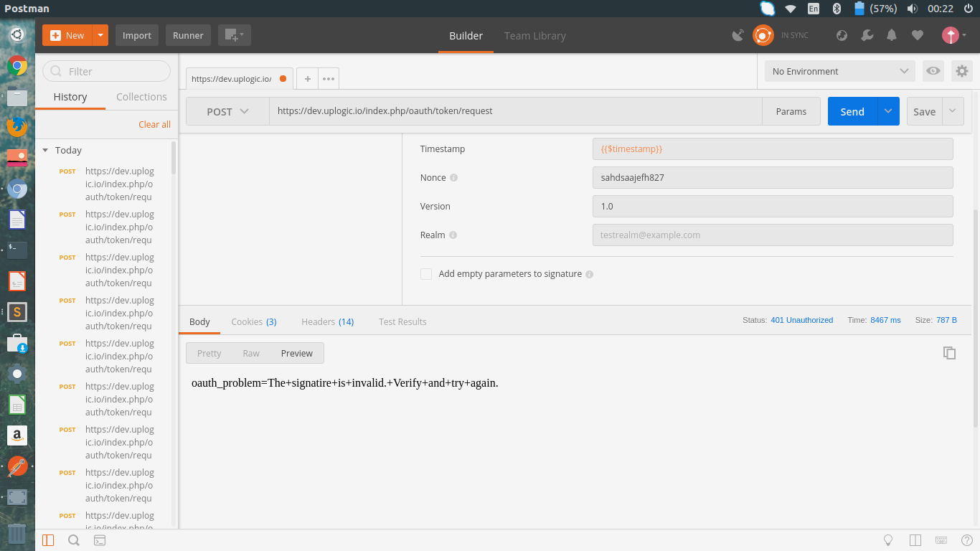980x551 pixels.
Task: Open the notifications bell
Action: click(892, 35)
